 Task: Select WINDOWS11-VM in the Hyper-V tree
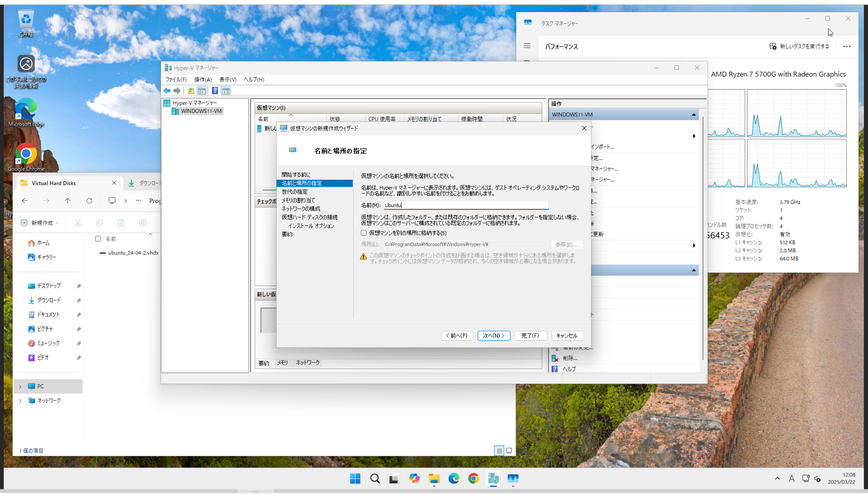(x=201, y=111)
